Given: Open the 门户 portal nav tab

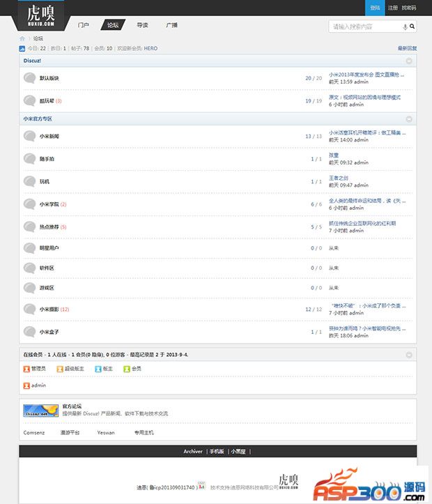Looking at the screenshot, I should 84,25.
